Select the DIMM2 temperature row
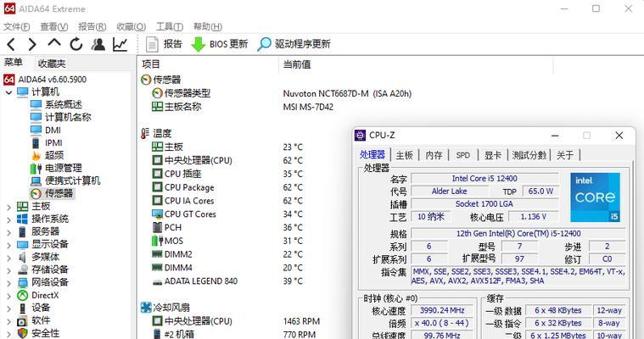Viewport: 644px width, 339px height. point(227,254)
